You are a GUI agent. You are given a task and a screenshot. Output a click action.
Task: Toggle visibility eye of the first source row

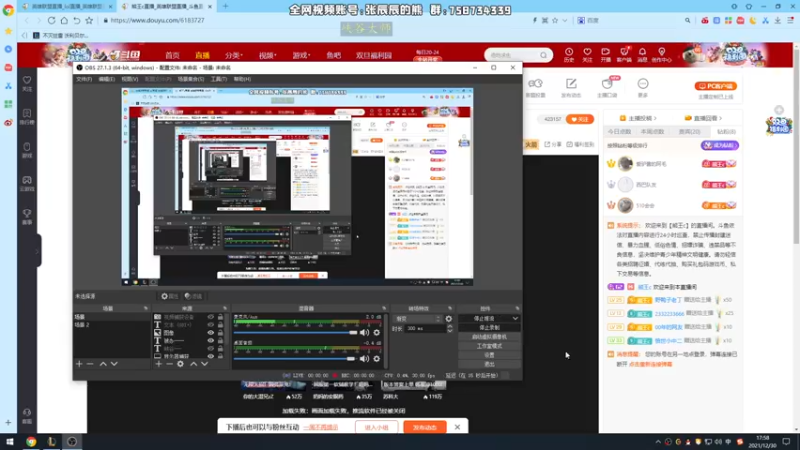click(210, 317)
